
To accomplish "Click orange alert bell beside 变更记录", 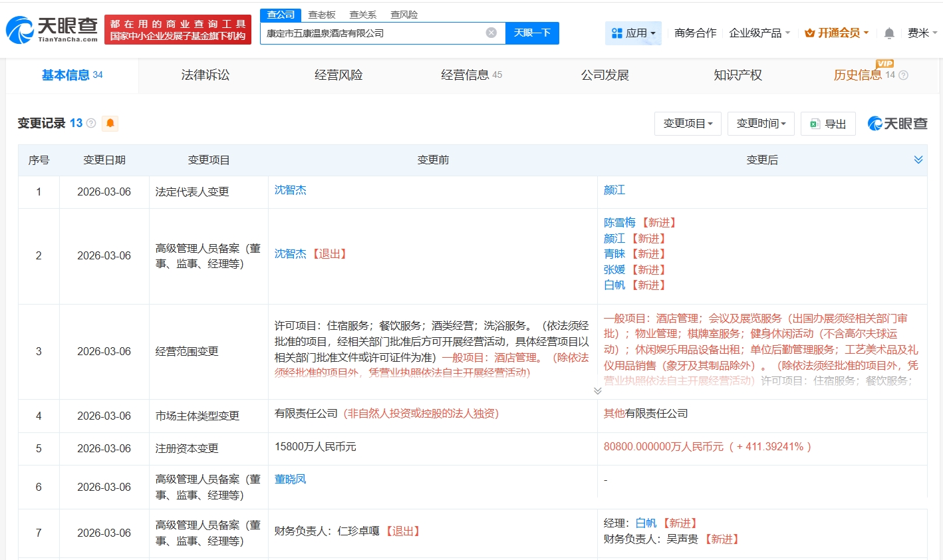I will click(110, 123).
